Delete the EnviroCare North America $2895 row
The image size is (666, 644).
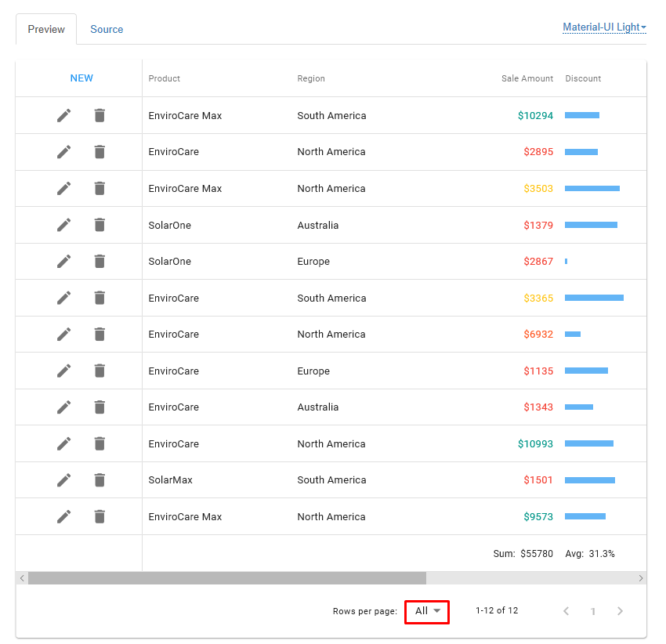[100, 152]
